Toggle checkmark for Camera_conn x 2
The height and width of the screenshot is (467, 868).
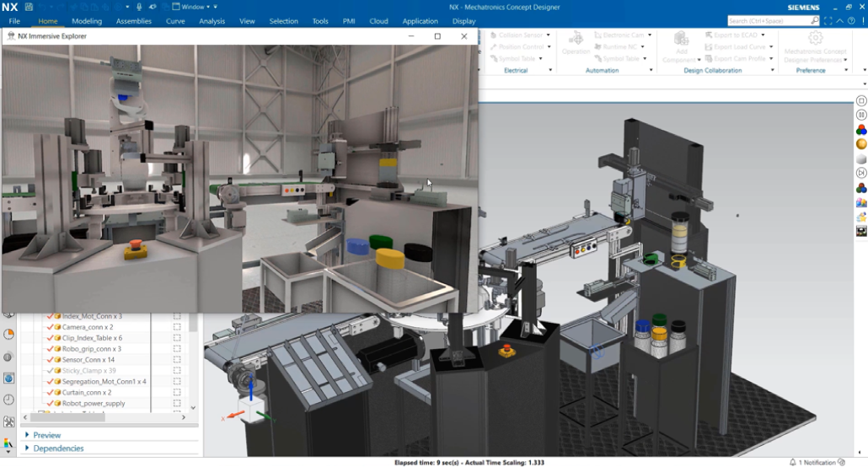[x=50, y=327]
